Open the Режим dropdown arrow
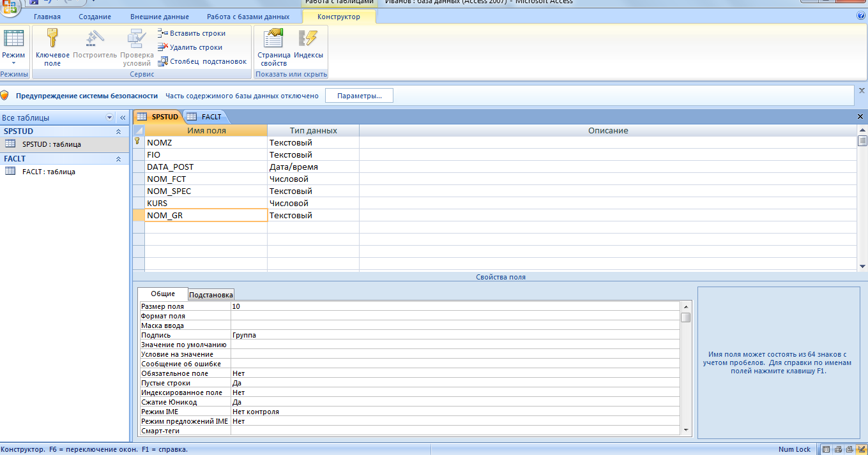 click(x=13, y=64)
